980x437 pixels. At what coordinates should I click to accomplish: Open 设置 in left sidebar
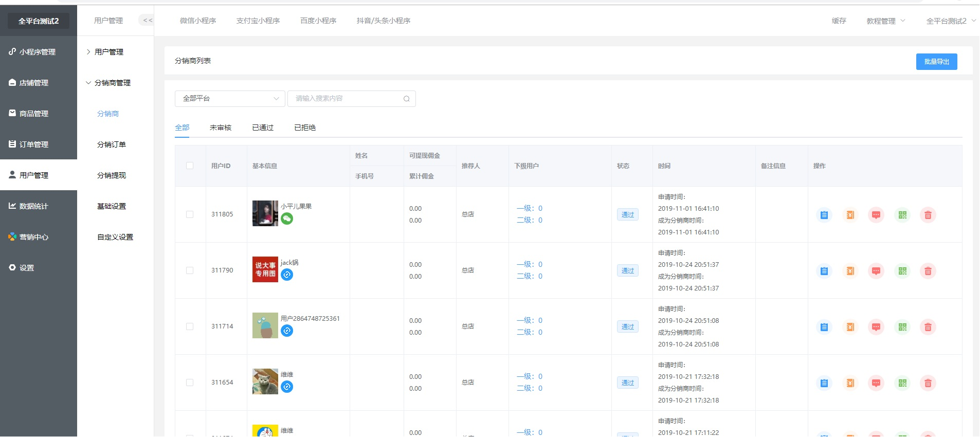39,268
